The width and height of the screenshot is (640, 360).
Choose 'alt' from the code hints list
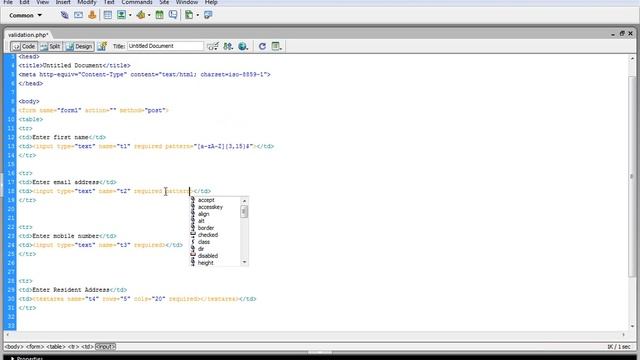(201, 221)
